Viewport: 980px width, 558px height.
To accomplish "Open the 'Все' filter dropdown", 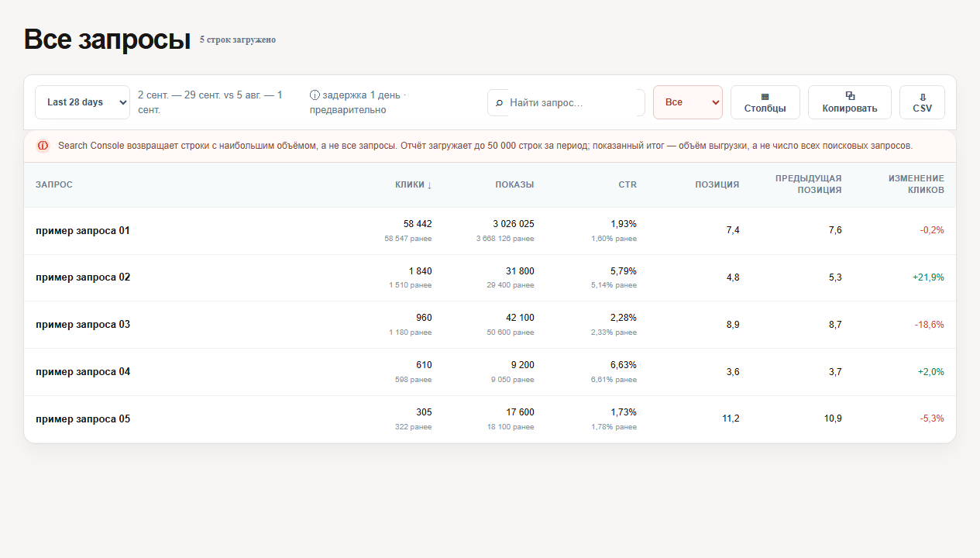I will click(x=688, y=102).
